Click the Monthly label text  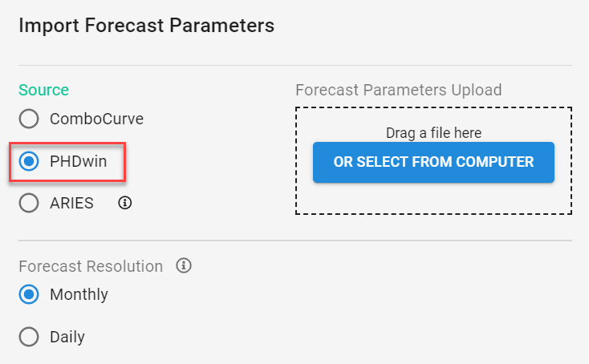click(x=79, y=294)
